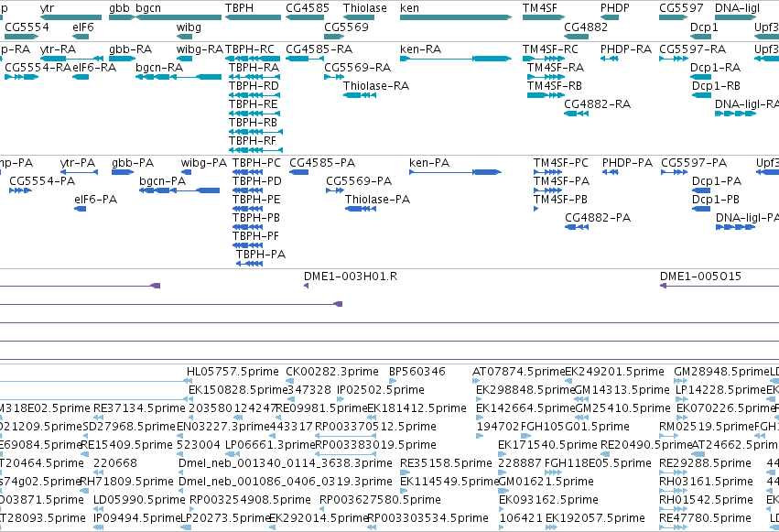Open transcript bgcn-RA
Image resolution: width=779 pixels, height=532 pixels.
[159, 68]
